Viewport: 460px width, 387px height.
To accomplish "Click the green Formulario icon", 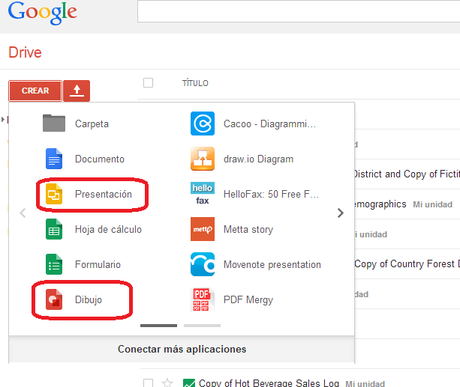I will (x=54, y=264).
